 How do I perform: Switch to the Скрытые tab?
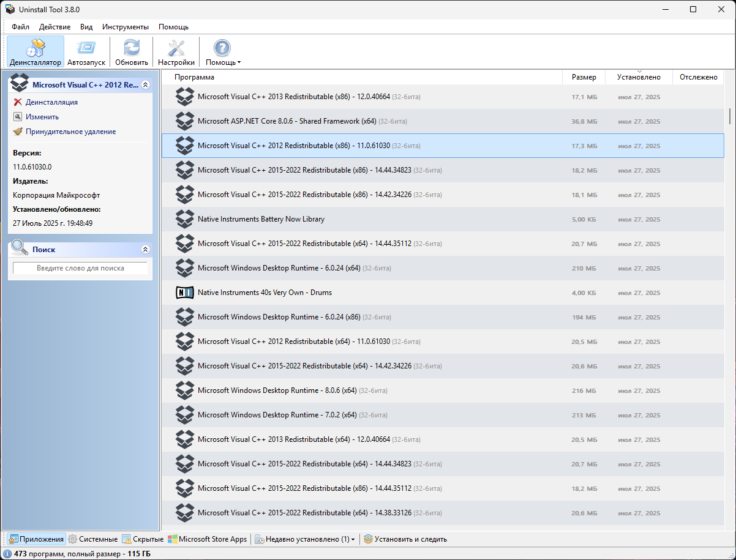(143, 539)
